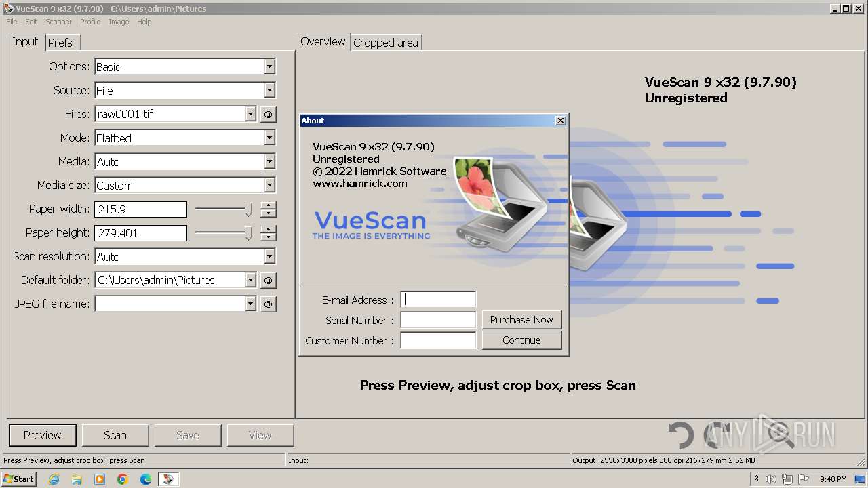
Task: Open the Profile menu
Action: (90, 22)
